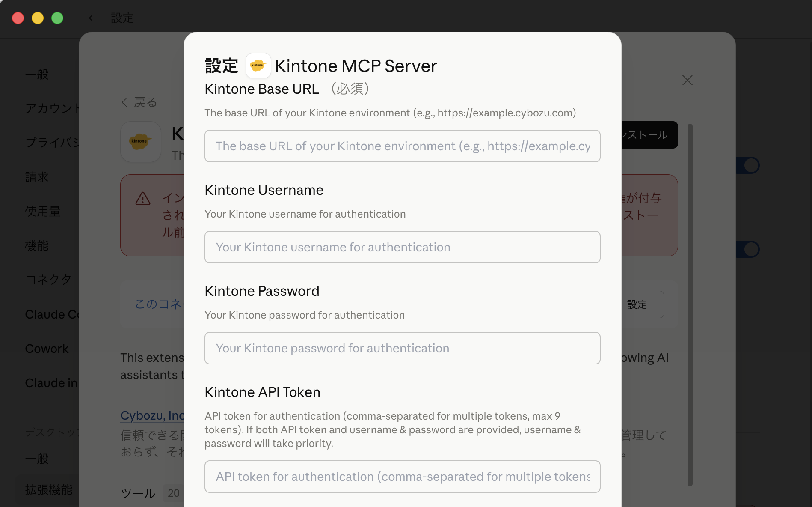
Task: Click the Kintone extension thumbnail icon
Action: pos(140,142)
